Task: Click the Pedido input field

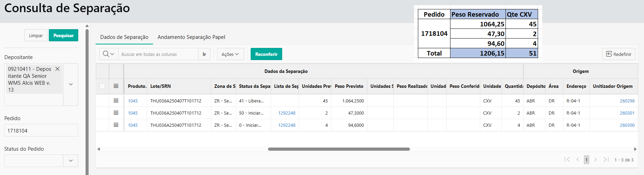Action: pos(41,131)
